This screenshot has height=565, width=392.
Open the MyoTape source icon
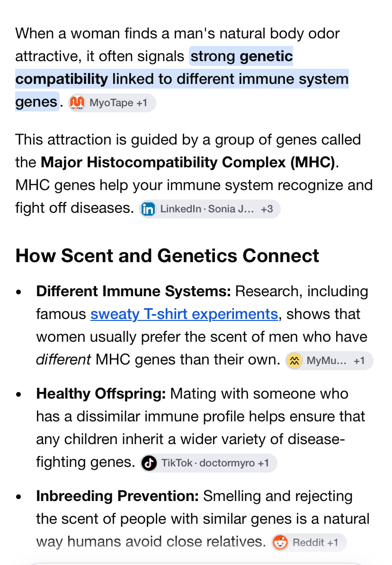[x=77, y=103]
